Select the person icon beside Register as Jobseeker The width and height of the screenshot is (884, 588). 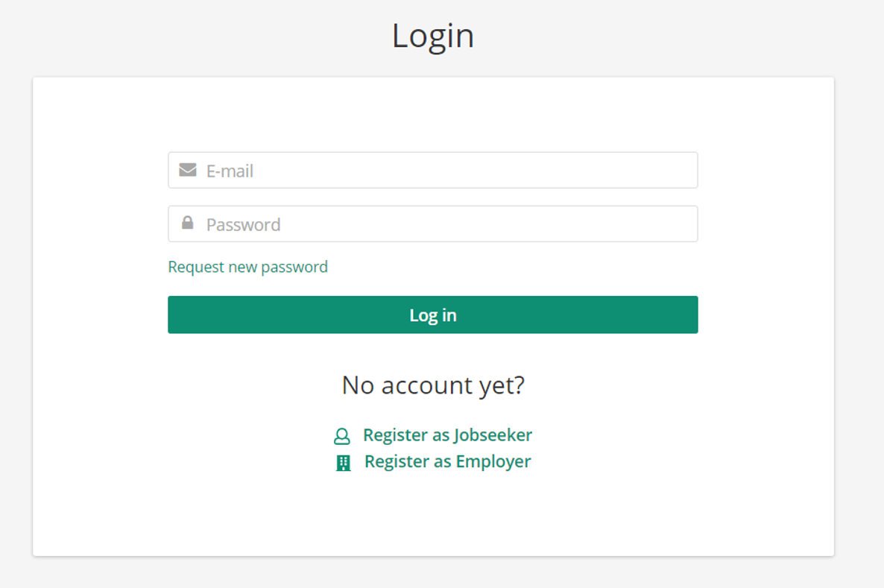(x=342, y=434)
